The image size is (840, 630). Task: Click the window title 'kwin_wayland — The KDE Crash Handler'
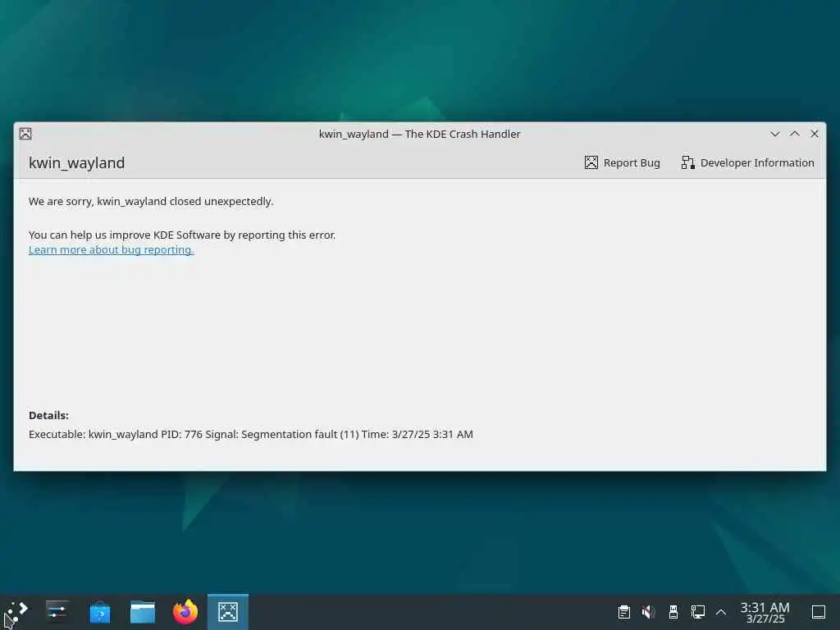[419, 134]
